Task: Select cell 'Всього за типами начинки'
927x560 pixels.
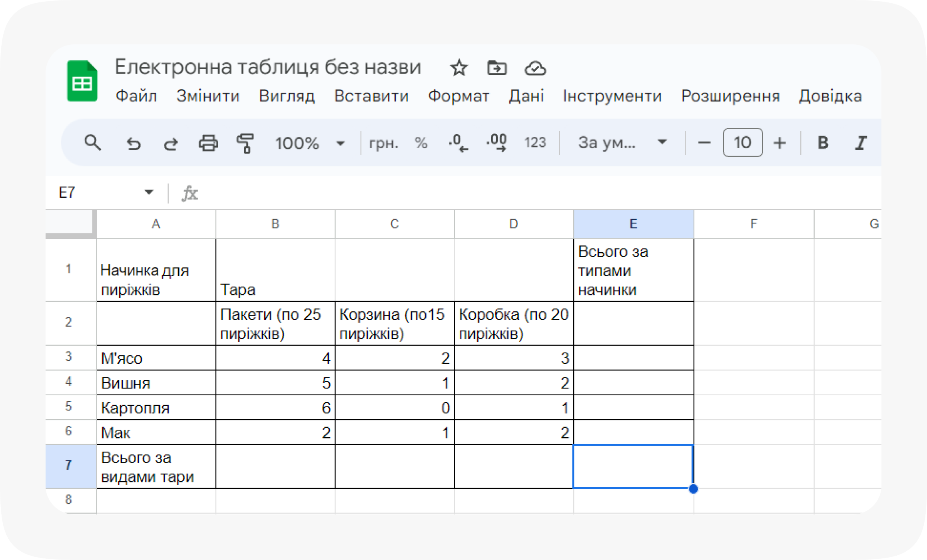Action: pyautogui.click(x=634, y=270)
